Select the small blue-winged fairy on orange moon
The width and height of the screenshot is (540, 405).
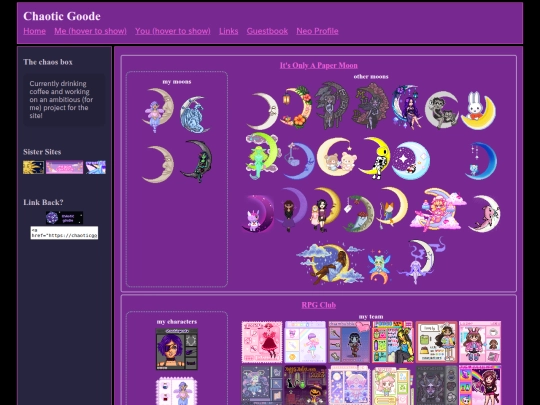379,266
